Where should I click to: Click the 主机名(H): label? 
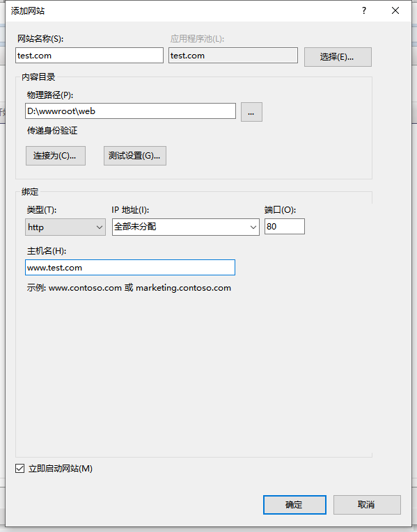click(x=47, y=251)
